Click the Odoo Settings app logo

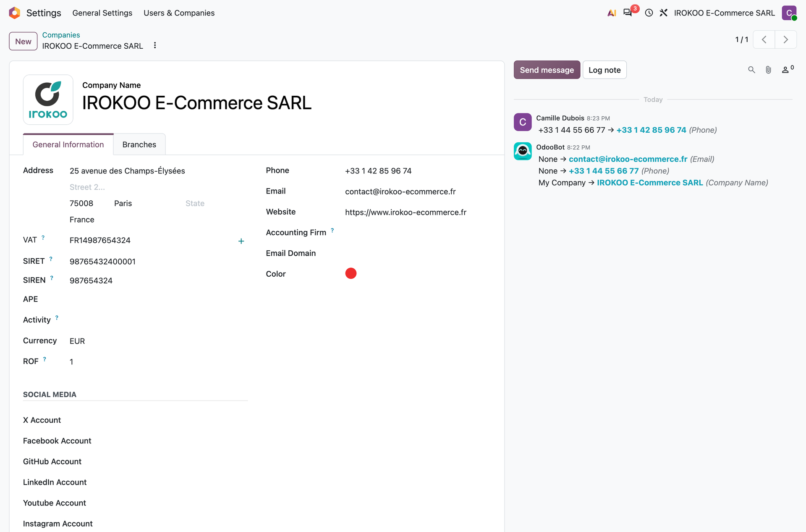coord(15,13)
